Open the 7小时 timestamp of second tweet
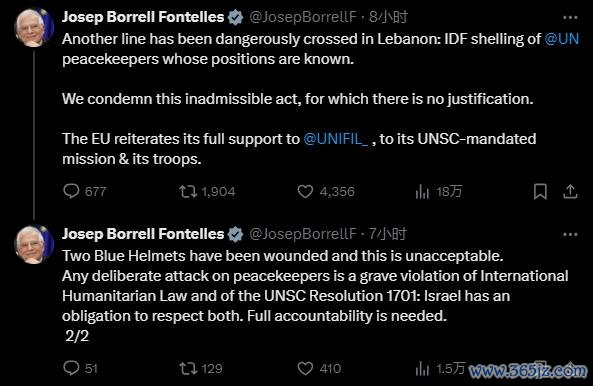The width and height of the screenshot is (593, 386). tap(388, 234)
